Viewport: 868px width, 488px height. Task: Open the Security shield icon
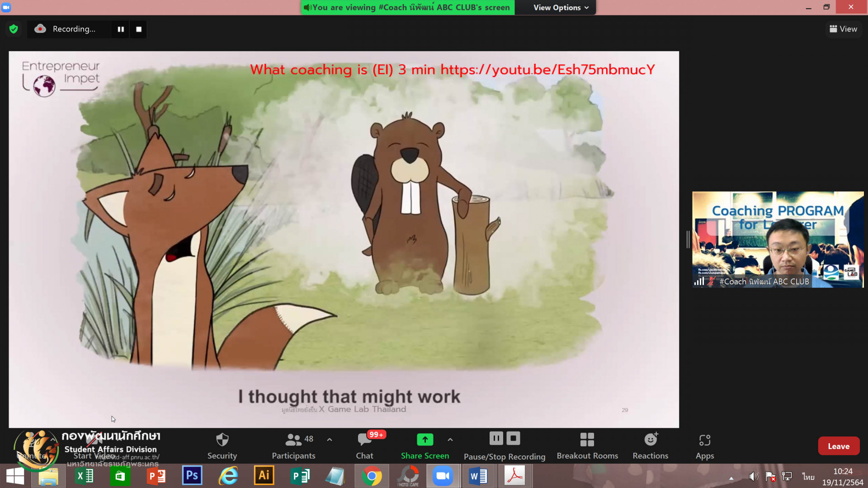pos(222,440)
